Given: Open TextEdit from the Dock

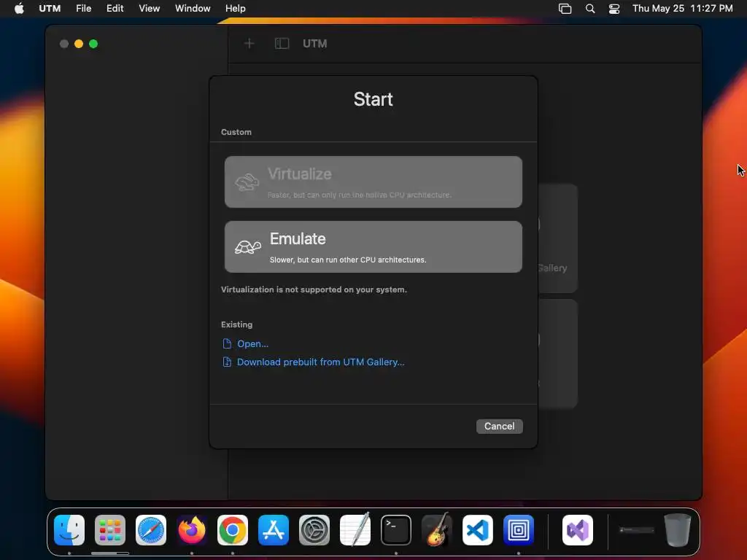Looking at the screenshot, I should click(355, 530).
